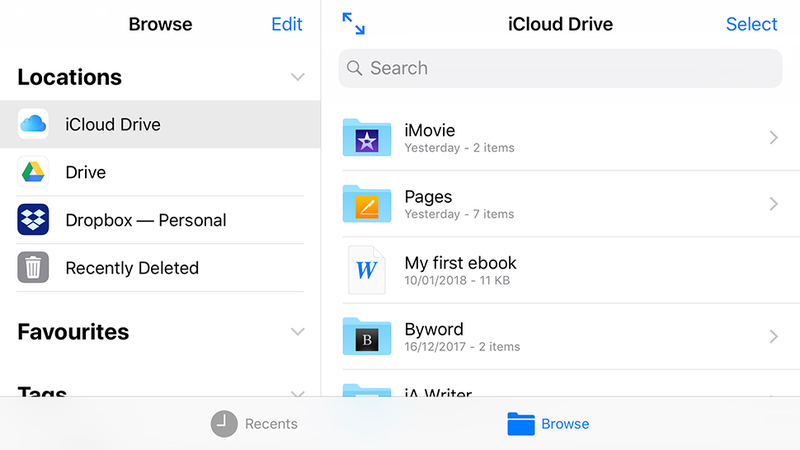
Task: Click the Recently Deleted trash icon
Action: click(x=33, y=267)
